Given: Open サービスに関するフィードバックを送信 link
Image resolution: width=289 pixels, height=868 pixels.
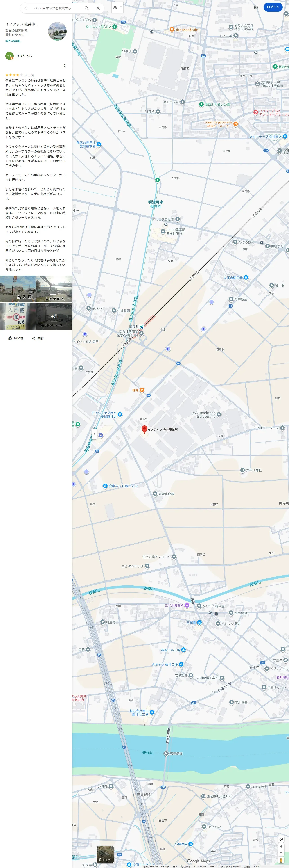Looking at the screenshot, I should point(230,866).
